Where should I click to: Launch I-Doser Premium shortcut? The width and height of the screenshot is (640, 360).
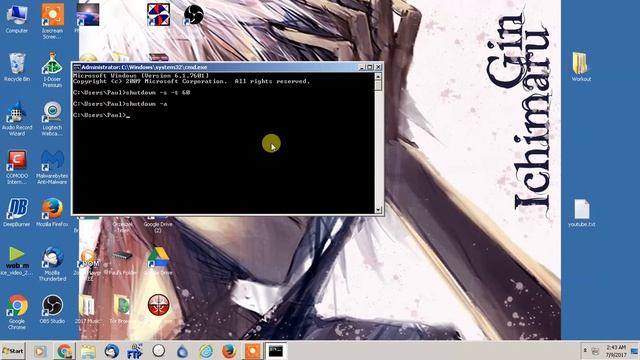(x=52, y=70)
